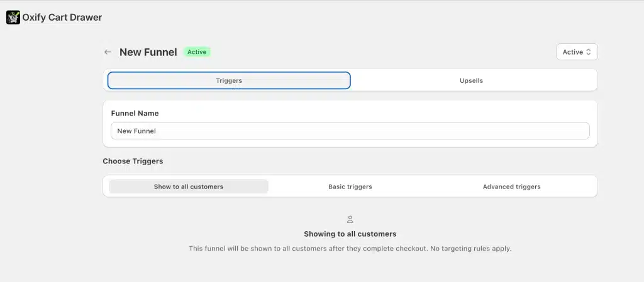Click the green Active status badge

[x=197, y=52]
